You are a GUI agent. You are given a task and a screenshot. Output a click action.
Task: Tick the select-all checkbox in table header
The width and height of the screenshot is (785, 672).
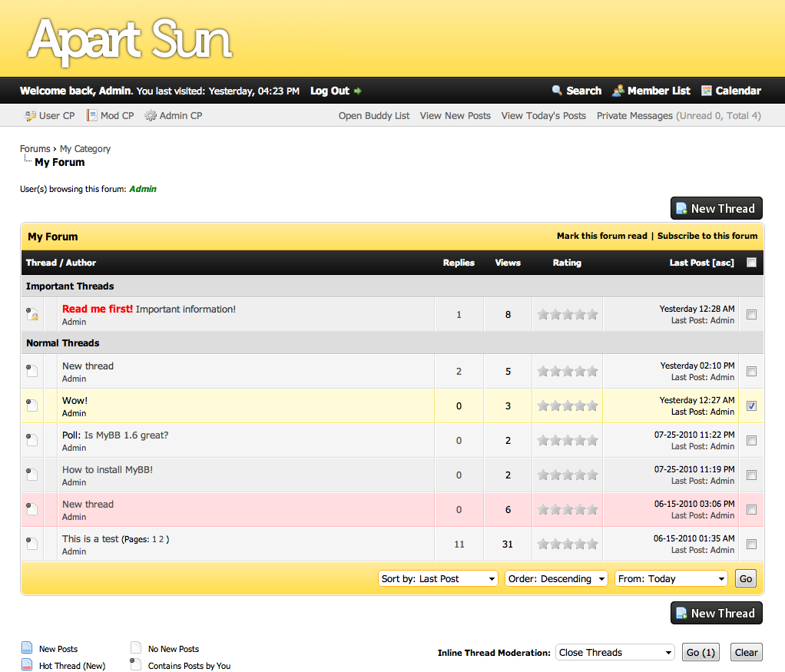click(751, 263)
